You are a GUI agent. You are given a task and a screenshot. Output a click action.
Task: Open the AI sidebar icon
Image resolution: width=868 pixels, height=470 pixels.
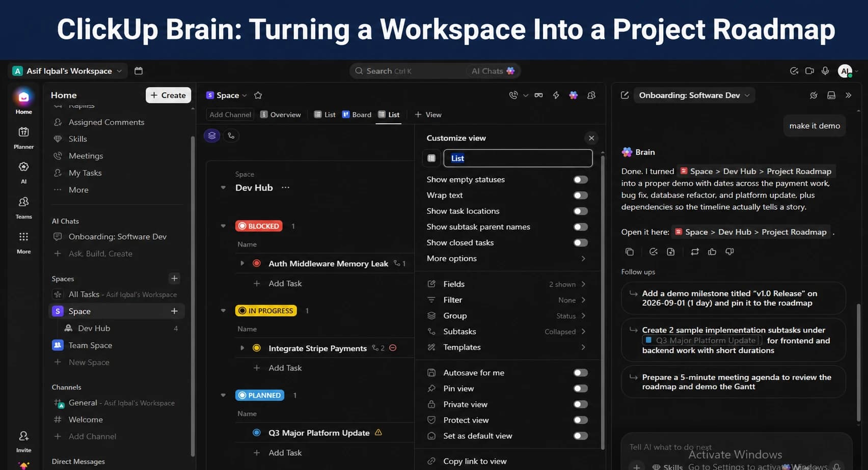23,167
